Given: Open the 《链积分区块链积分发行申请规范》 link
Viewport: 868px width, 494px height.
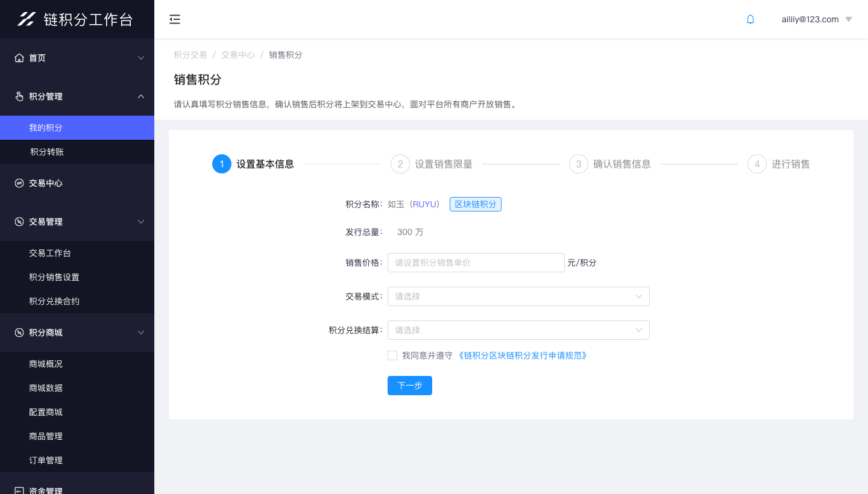Looking at the screenshot, I should 523,355.
